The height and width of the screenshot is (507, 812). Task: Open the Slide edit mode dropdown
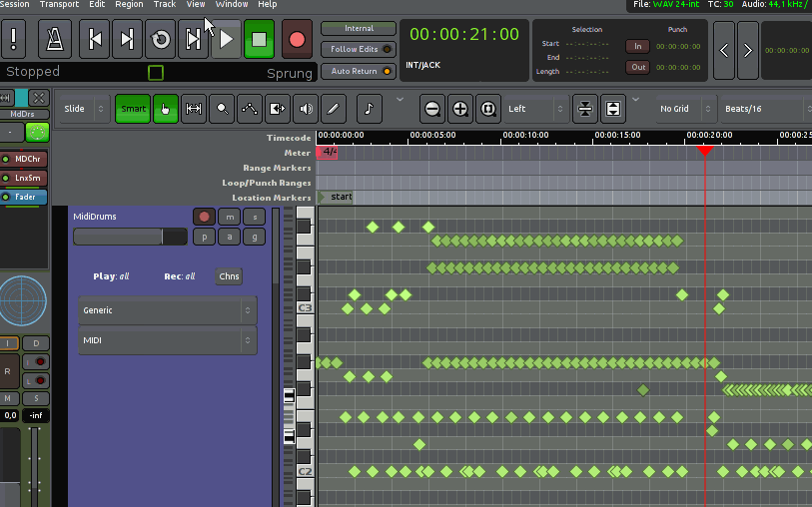tap(84, 109)
